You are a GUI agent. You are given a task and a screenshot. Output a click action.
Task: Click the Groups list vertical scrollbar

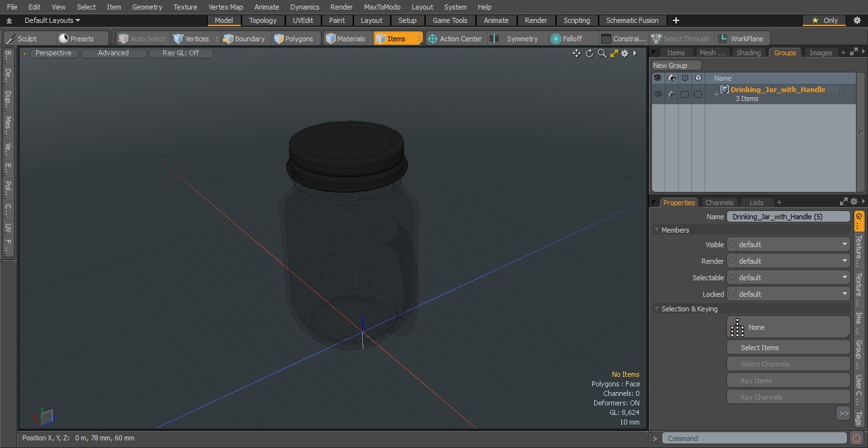[860, 132]
